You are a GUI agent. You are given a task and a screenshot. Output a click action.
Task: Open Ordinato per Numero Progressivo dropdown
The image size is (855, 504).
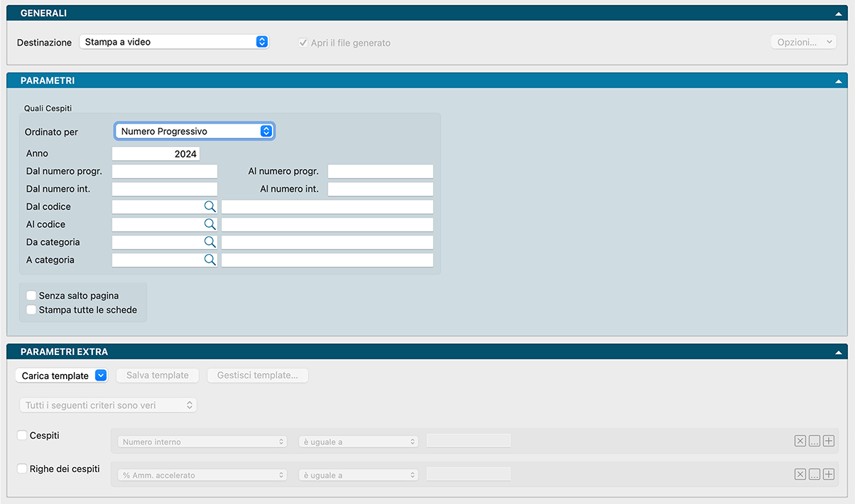click(195, 131)
